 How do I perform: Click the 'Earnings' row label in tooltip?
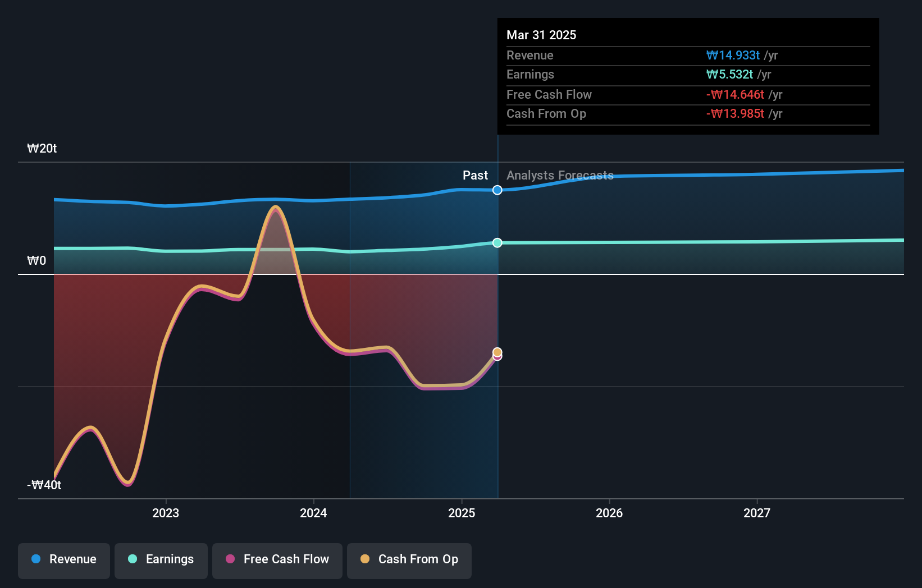(x=530, y=75)
